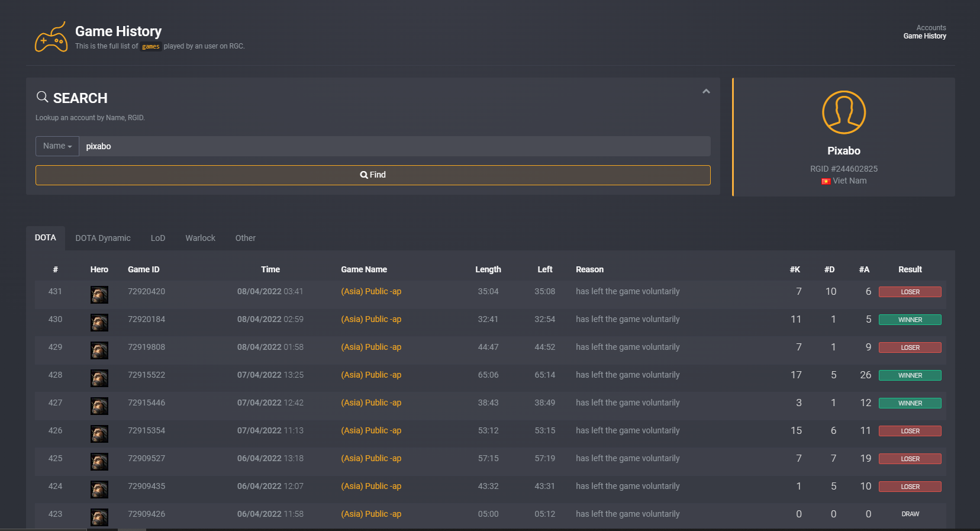Click the Result column header

pos(910,269)
